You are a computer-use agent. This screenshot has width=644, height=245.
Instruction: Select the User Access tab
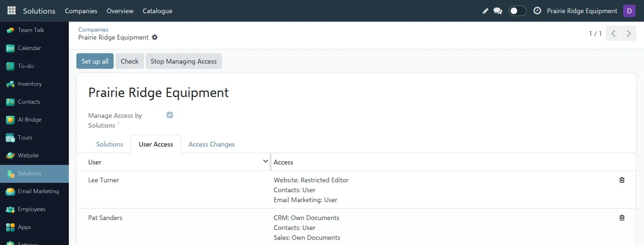pyautogui.click(x=156, y=144)
